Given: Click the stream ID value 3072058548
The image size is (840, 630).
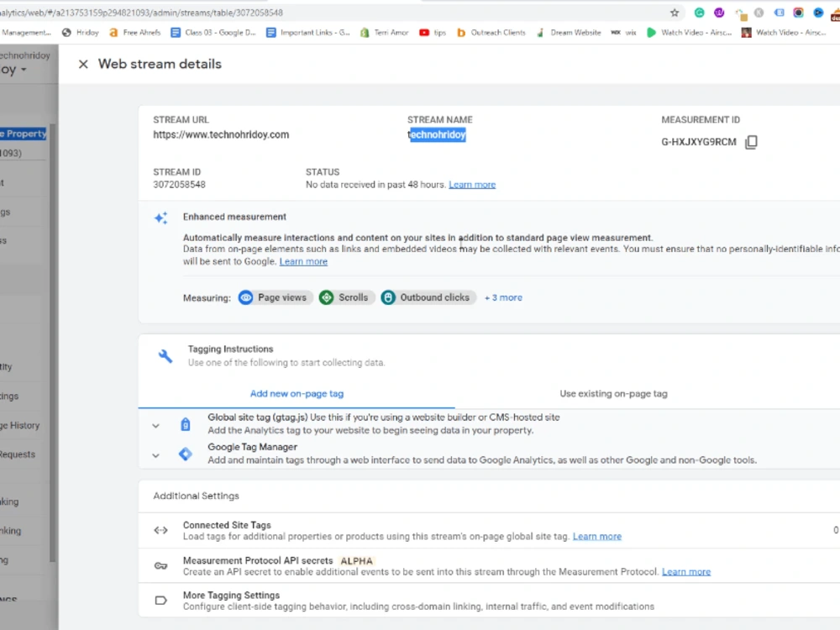Looking at the screenshot, I should pyautogui.click(x=179, y=185).
